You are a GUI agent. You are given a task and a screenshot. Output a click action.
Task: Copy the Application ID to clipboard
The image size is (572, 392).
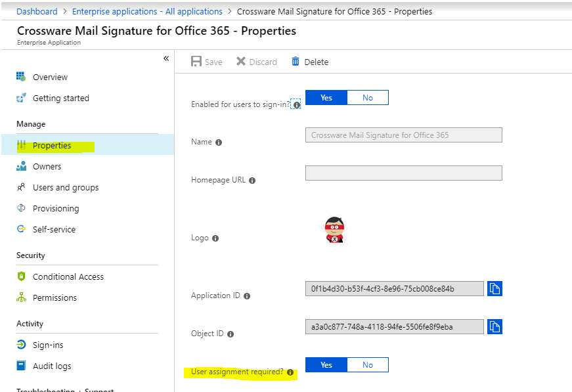(495, 288)
